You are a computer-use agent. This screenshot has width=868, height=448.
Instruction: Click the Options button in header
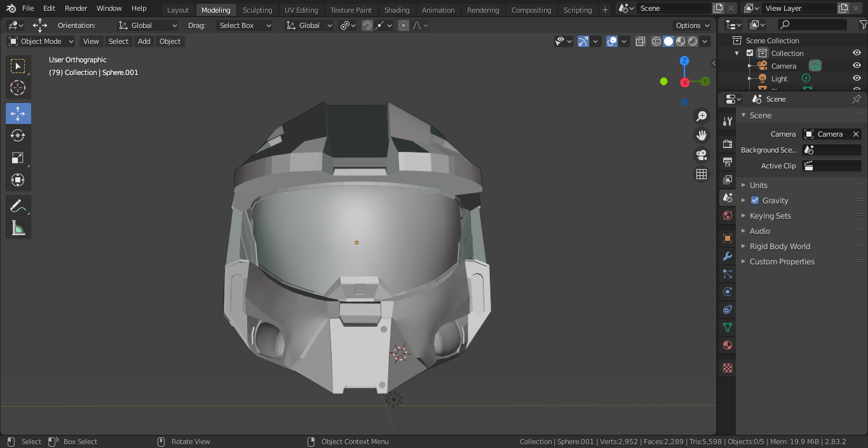point(691,25)
